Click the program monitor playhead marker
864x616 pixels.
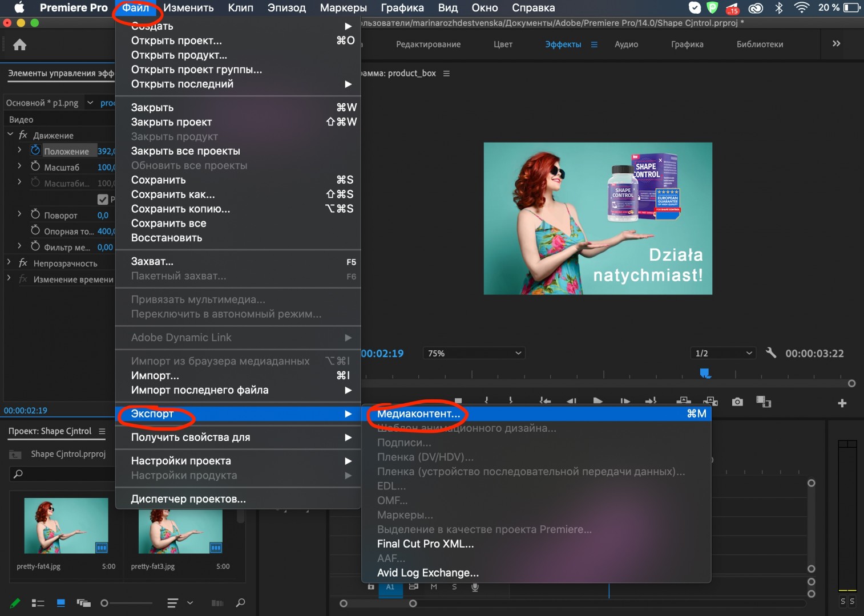[705, 373]
